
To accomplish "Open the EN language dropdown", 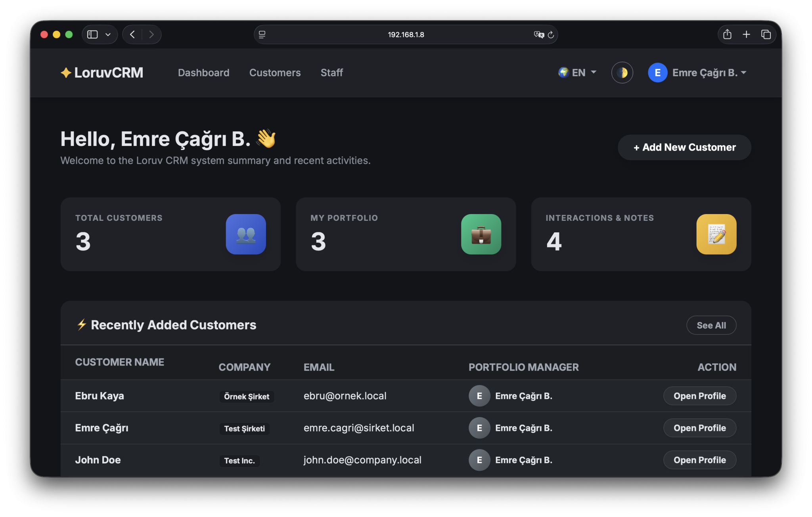I will (x=577, y=73).
